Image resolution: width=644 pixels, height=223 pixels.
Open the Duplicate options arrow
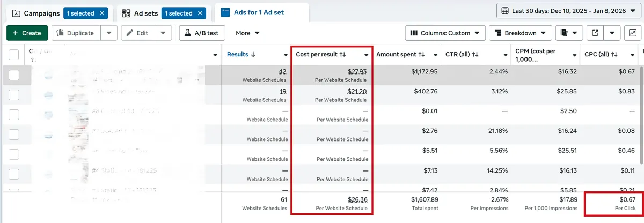click(x=109, y=33)
